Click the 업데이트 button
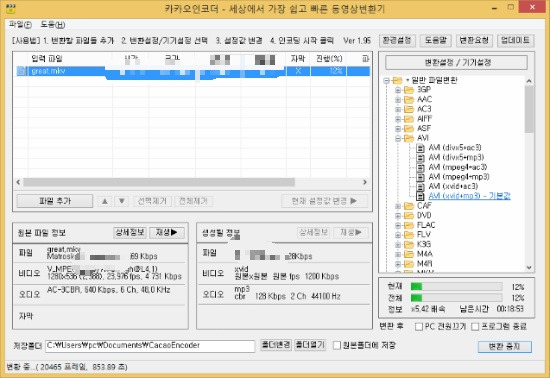This screenshot has height=378, width=550. click(x=516, y=41)
